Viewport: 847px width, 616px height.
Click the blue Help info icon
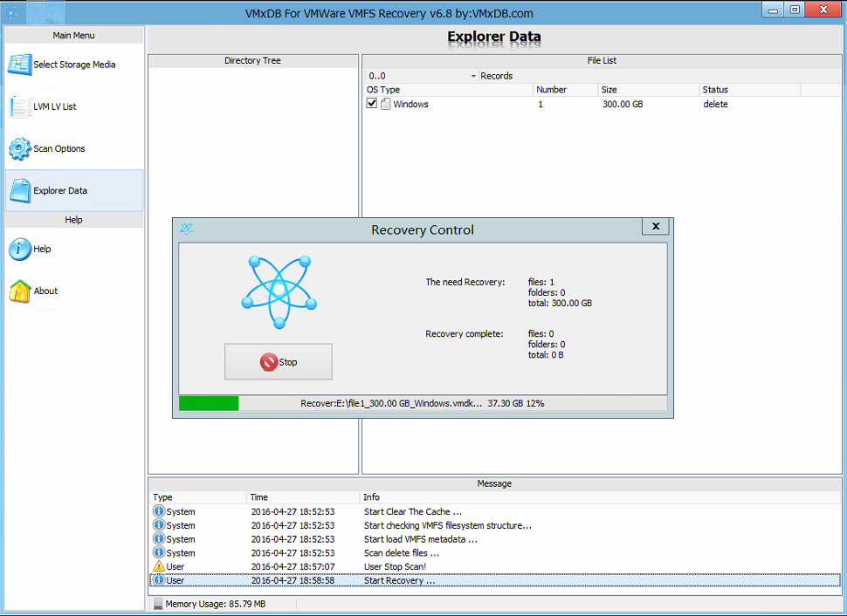[x=19, y=249]
